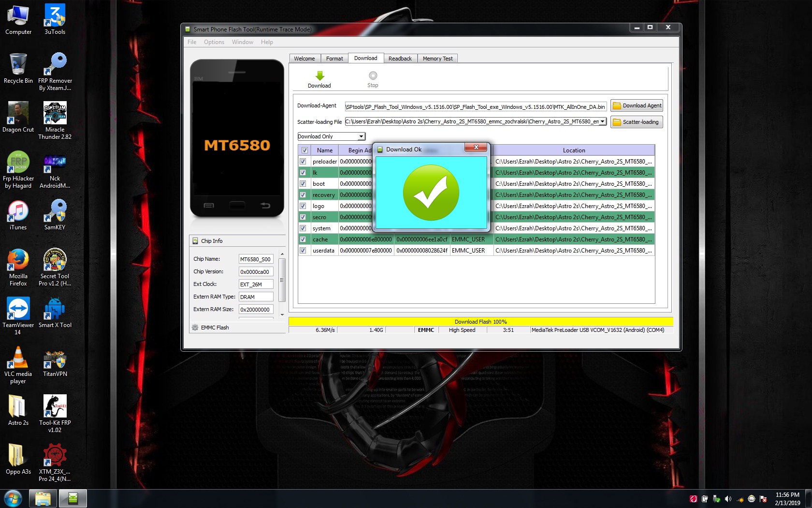
Task: Select the Oppo A3s folder icon
Action: point(18,459)
